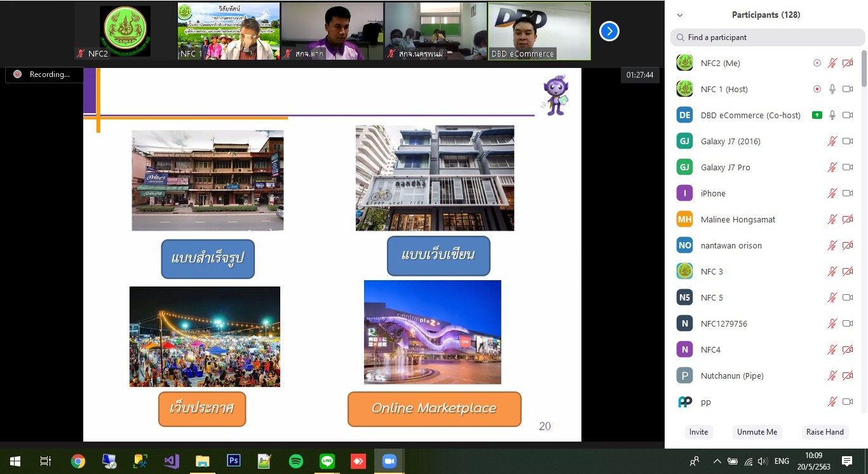The height and width of the screenshot is (474, 868).
Task: Click the Unmute Me button
Action: pyautogui.click(x=757, y=432)
